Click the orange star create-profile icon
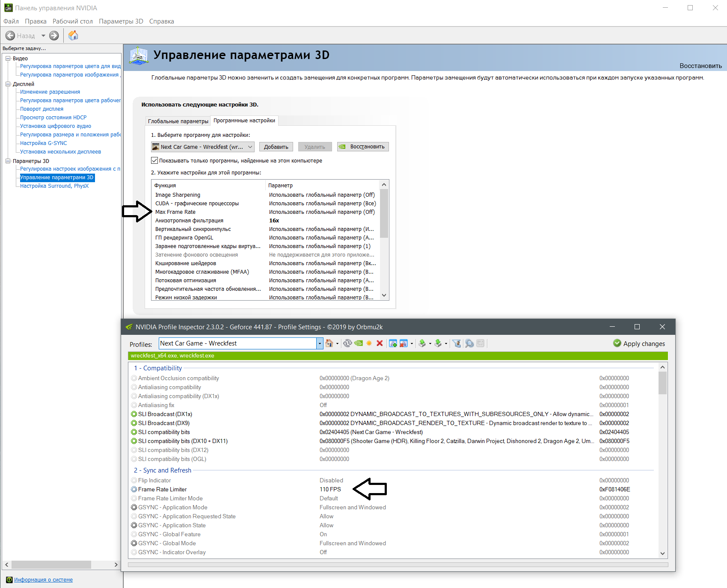The image size is (727, 588). [369, 343]
